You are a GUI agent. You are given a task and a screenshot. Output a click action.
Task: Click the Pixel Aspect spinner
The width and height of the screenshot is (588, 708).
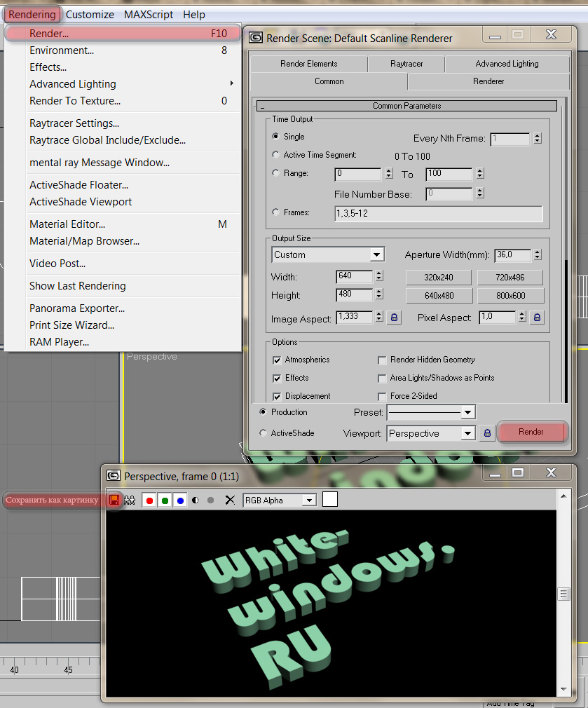click(522, 317)
